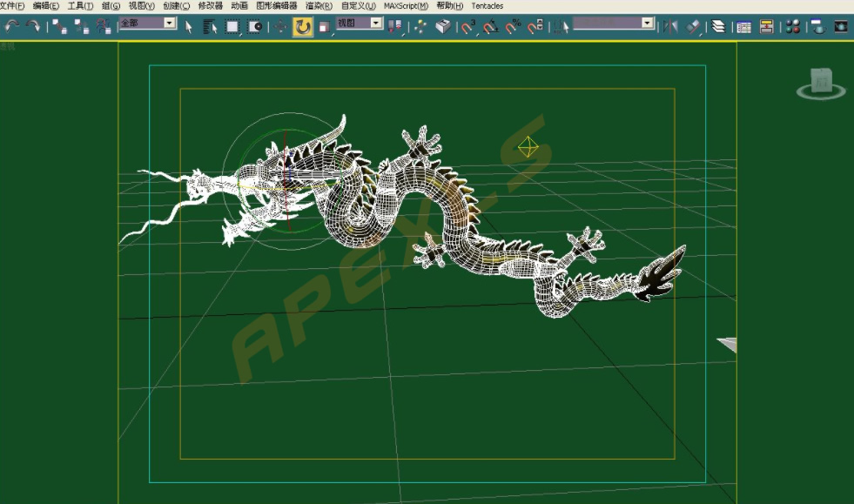Open the Tentacles menu item
Image resolution: width=854 pixels, height=504 pixels.
(x=487, y=6)
